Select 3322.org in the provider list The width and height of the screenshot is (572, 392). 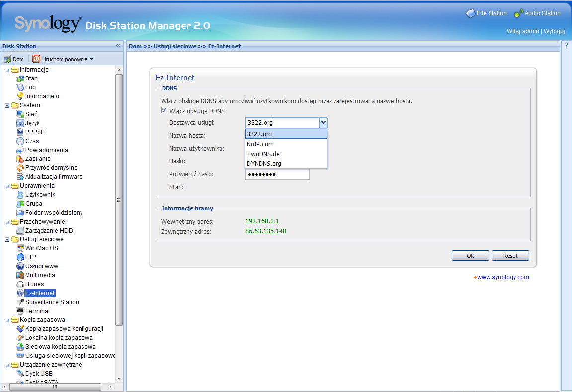tap(286, 134)
